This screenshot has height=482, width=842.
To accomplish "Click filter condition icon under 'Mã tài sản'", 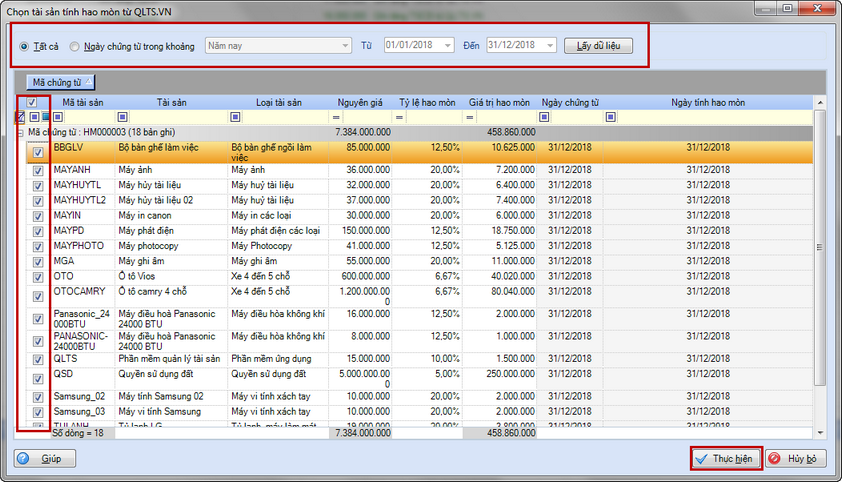I will [x=58, y=117].
